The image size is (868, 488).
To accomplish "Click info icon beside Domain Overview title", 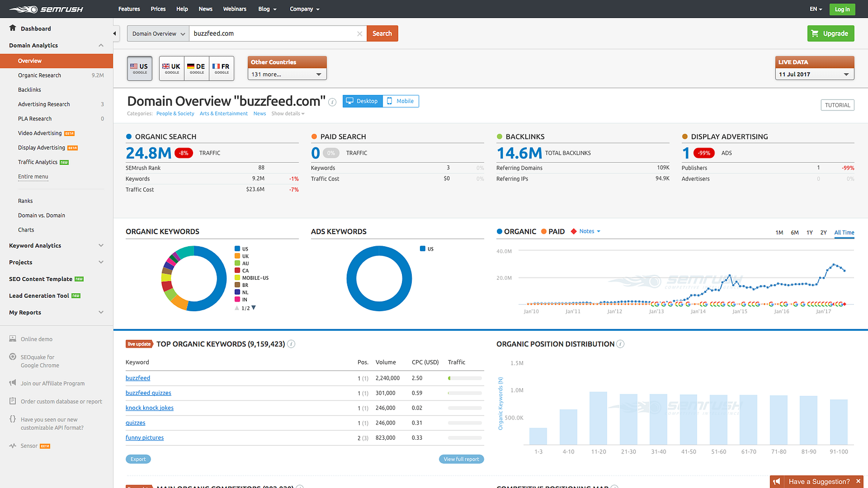I will [x=333, y=102].
